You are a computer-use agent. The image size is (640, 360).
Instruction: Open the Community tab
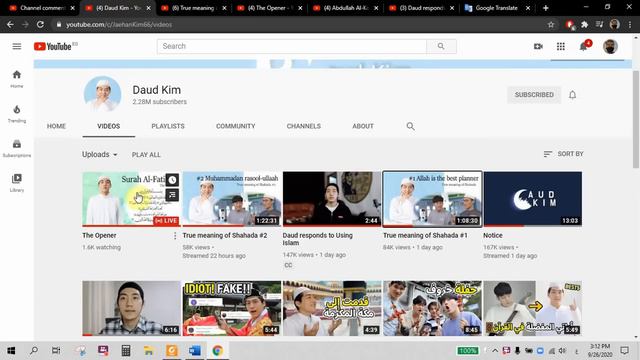point(236,126)
